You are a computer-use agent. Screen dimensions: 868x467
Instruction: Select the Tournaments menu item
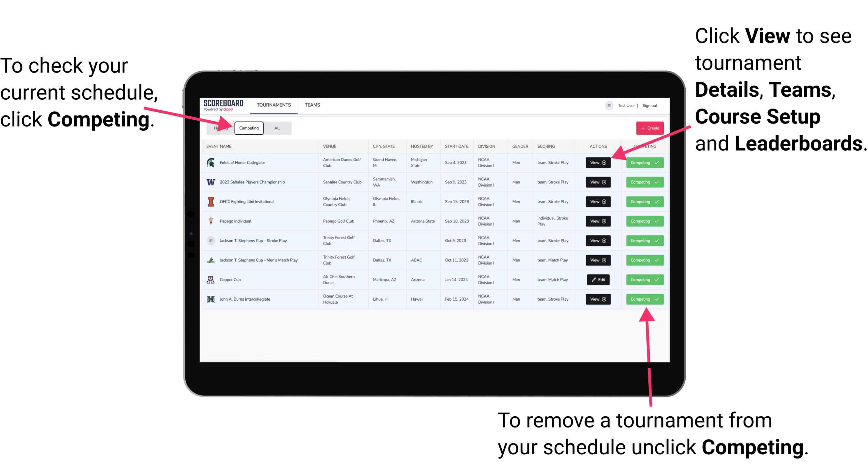[274, 105]
